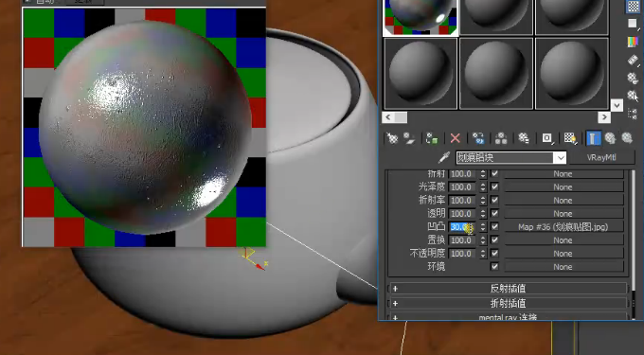Click the Get Material icon
The height and width of the screenshot is (355, 644).
(x=392, y=138)
